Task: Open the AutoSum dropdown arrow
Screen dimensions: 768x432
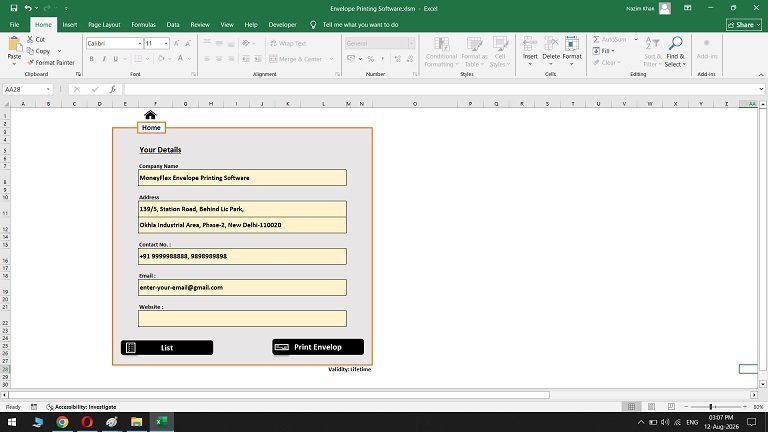Action: 636,39
